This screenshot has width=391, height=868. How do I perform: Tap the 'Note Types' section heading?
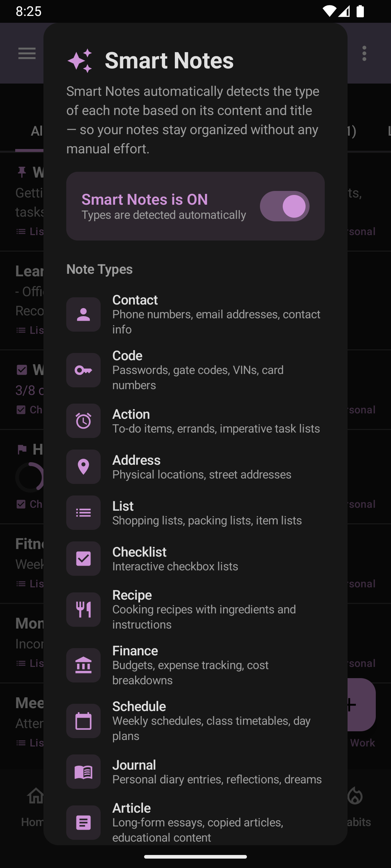100,269
